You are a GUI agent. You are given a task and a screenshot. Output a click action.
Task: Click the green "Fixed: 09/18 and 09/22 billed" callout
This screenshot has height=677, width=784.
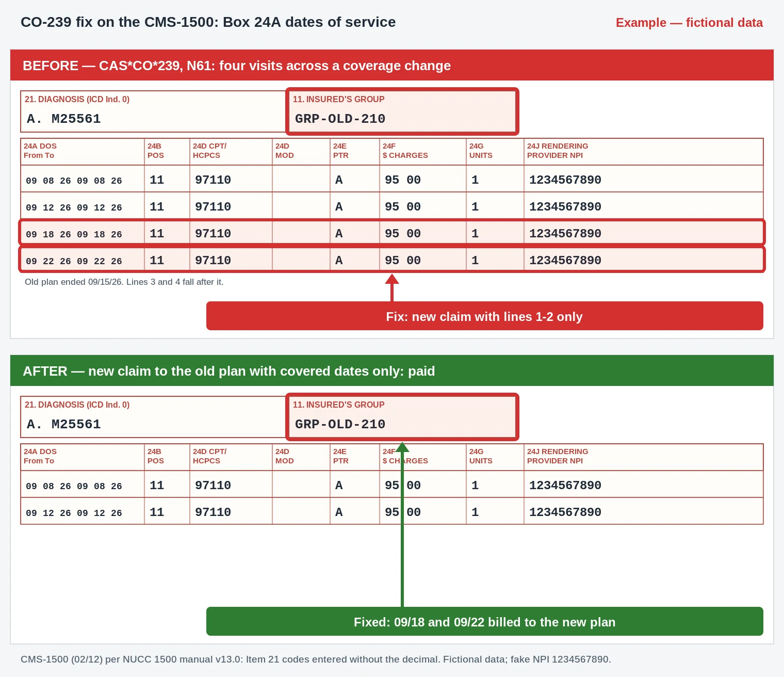coord(485,621)
